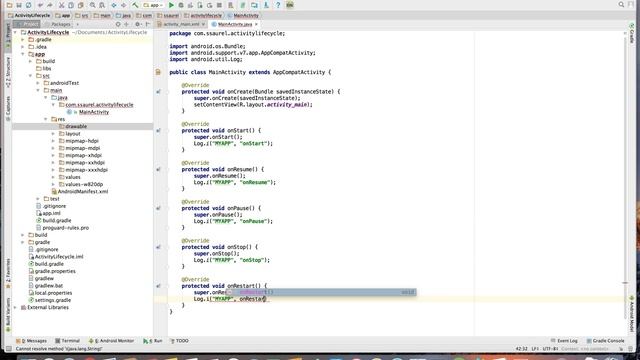Click the Help question mark icon
Image resolution: width=640 pixels, height=360 pixels.
coord(278,5)
